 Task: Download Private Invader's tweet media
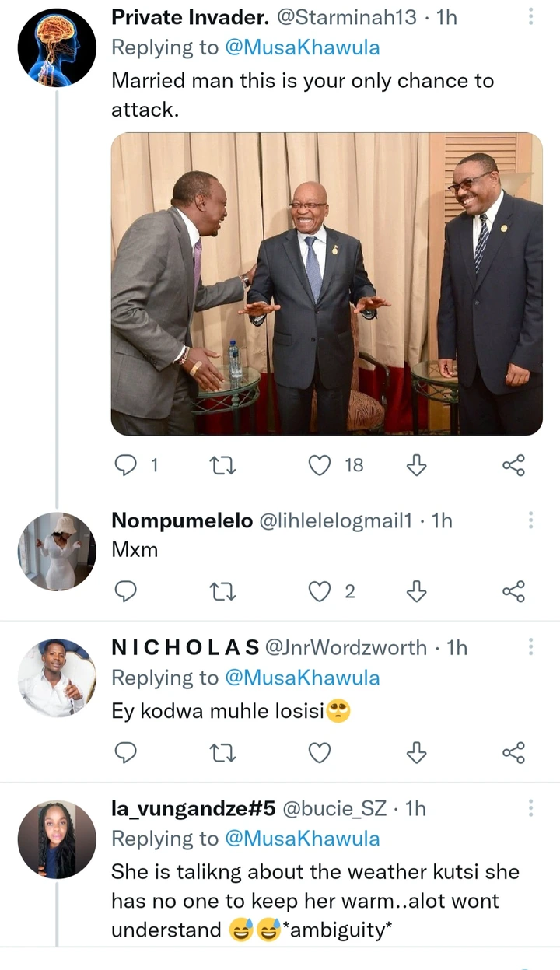(417, 465)
